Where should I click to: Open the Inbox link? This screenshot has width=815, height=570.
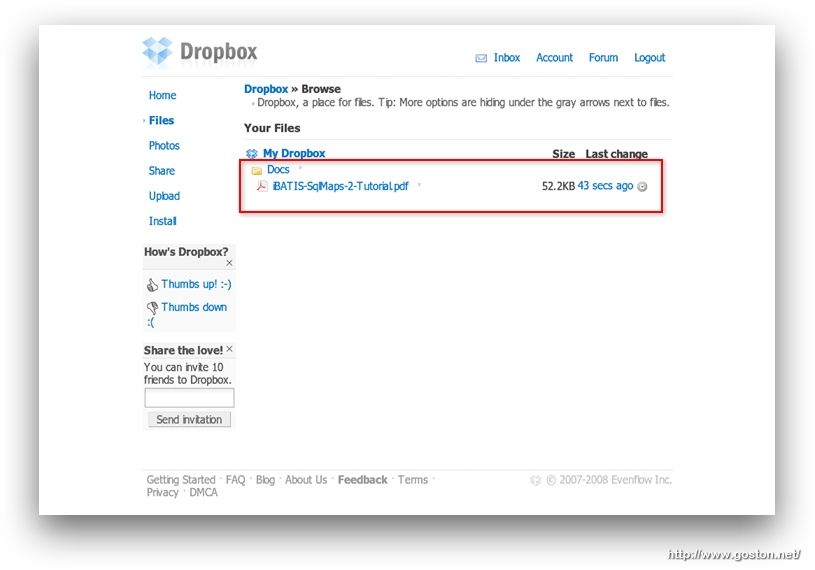tap(507, 58)
